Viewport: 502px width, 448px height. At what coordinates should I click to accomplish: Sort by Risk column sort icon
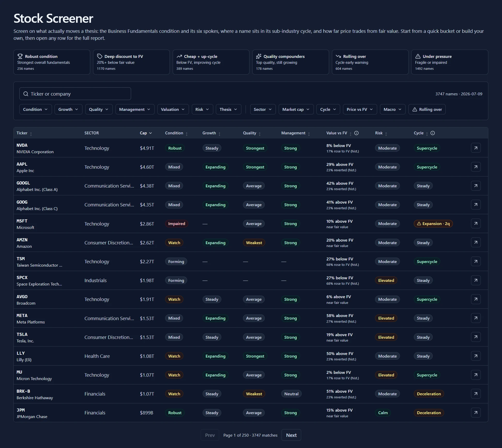pyautogui.click(x=386, y=134)
